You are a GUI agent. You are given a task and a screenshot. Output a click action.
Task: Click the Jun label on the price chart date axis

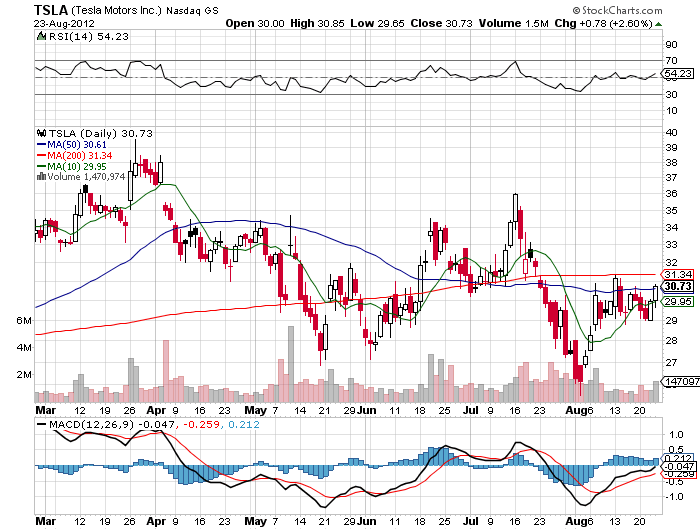click(367, 410)
